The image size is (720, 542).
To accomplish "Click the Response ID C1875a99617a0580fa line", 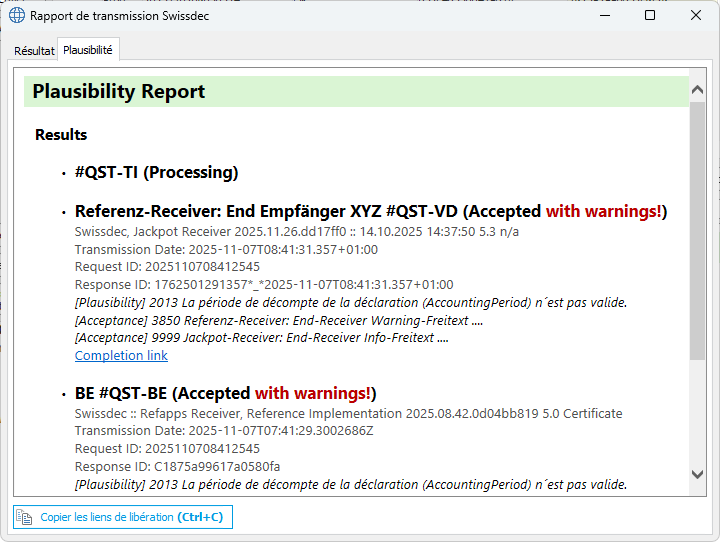I will click(177, 467).
